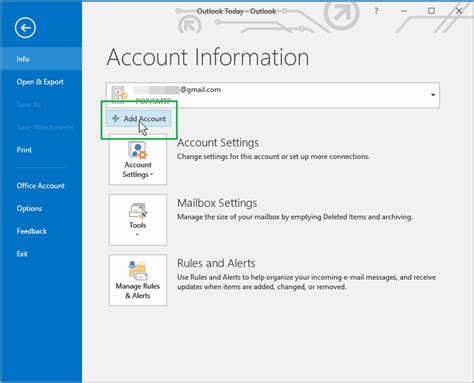Choose Print in the sidebar

pyautogui.click(x=24, y=150)
